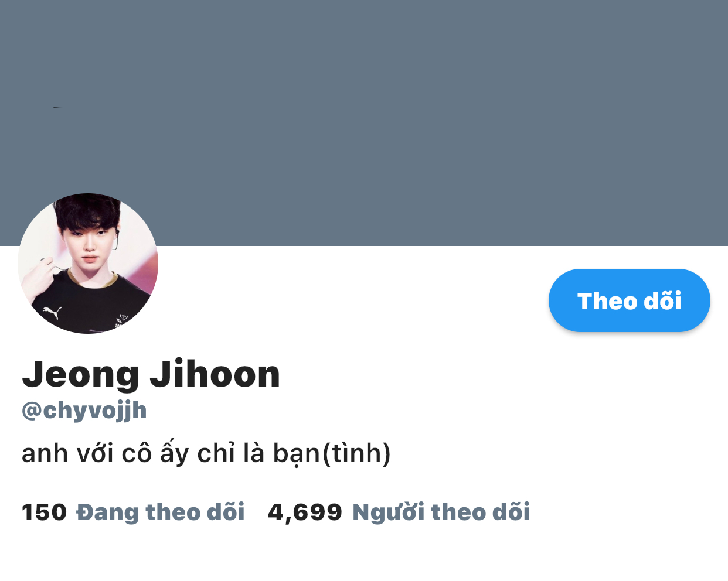Click the face in the profile photo
This screenshot has width=728, height=581.
pyautogui.click(x=88, y=246)
